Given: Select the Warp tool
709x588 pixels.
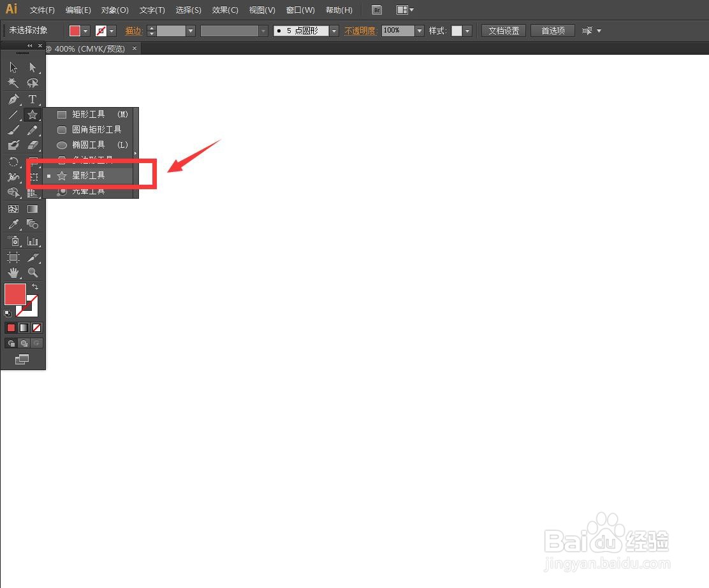Looking at the screenshot, I should point(13,177).
